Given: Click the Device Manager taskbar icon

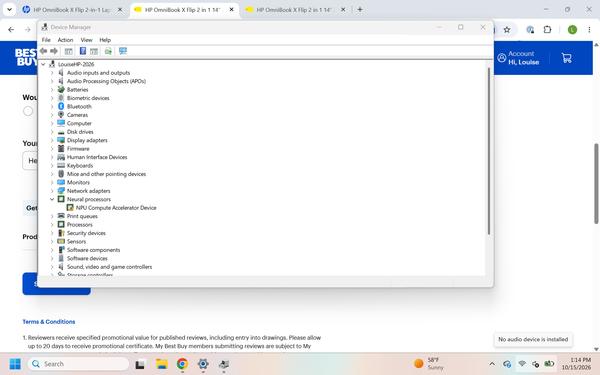Looking at the screenshot, I should [x=224, y=364].
